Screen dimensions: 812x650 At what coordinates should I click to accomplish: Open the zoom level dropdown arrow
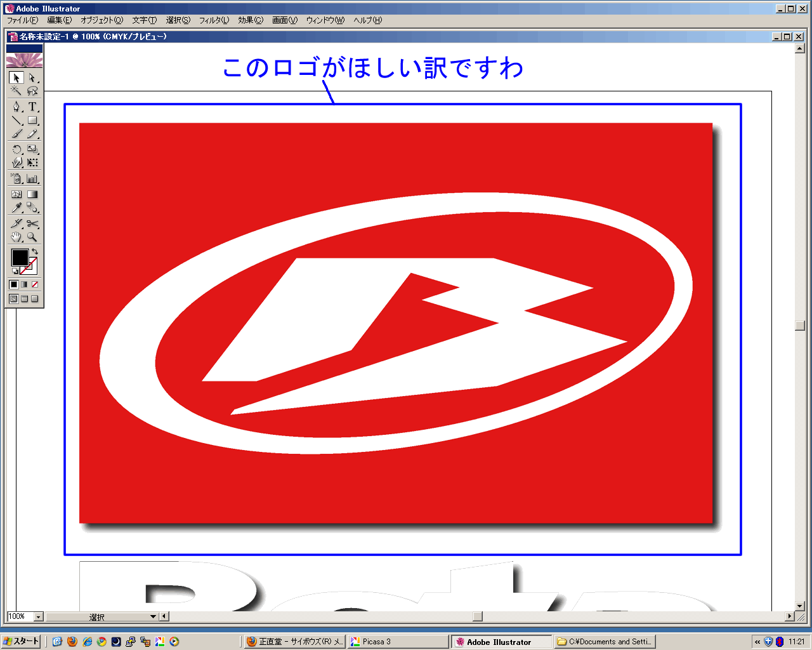pos(38,616)
